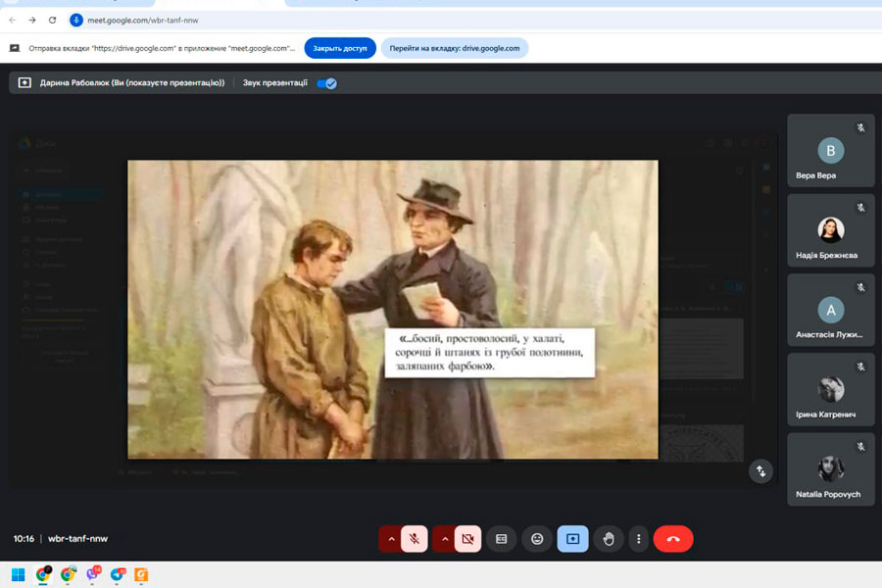Click muted mic icon on Надія Брежнєва tile
Screen dimensions: 882x588
pos(860,208)
